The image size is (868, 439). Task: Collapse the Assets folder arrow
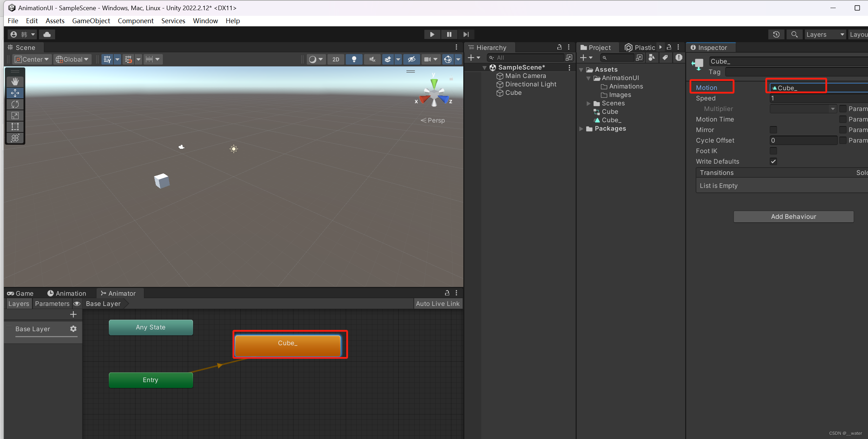click(581, 70)
